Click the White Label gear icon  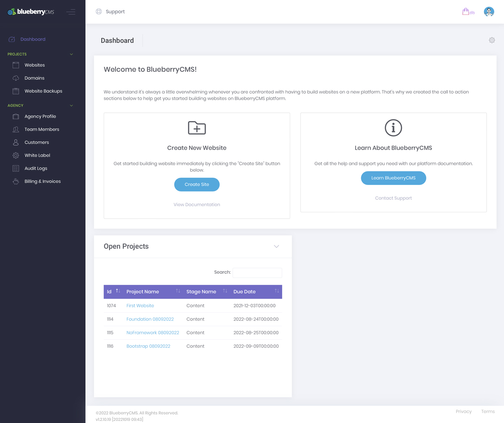point(16,156)
